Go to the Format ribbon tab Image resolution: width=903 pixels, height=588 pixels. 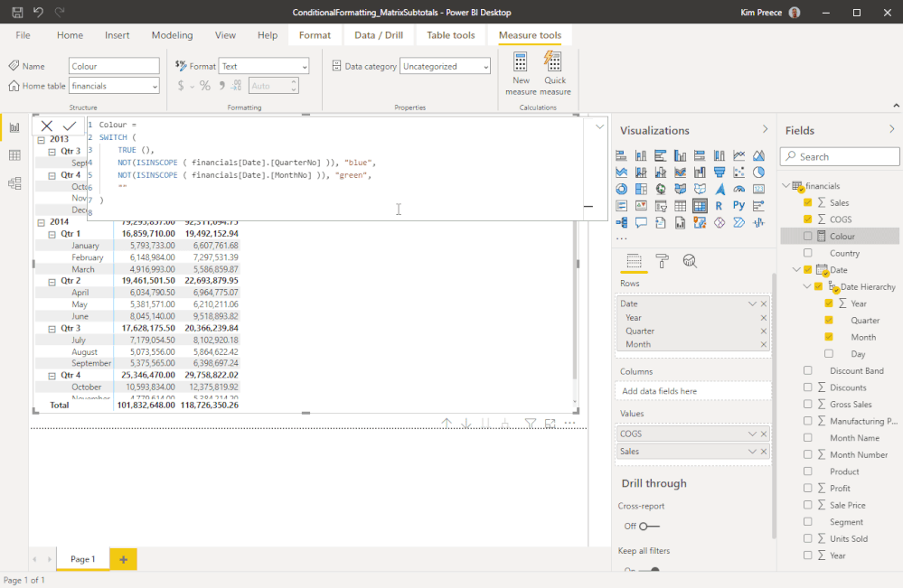315,35
